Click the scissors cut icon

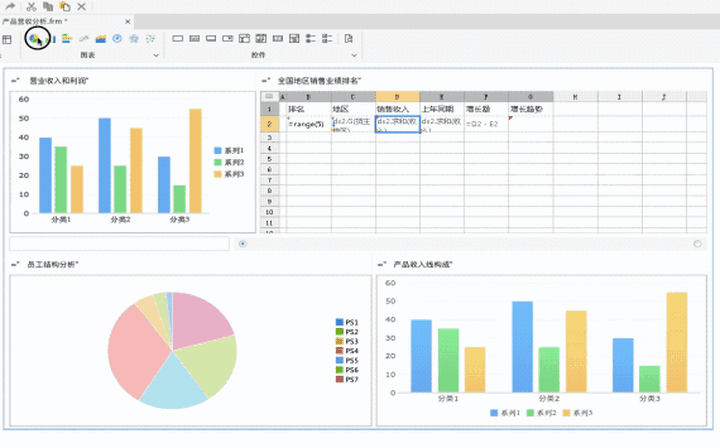tap(32, 6)
